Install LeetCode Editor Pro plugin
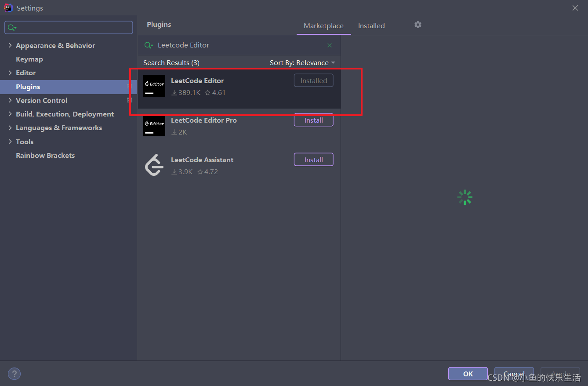 tap(314, 120)
